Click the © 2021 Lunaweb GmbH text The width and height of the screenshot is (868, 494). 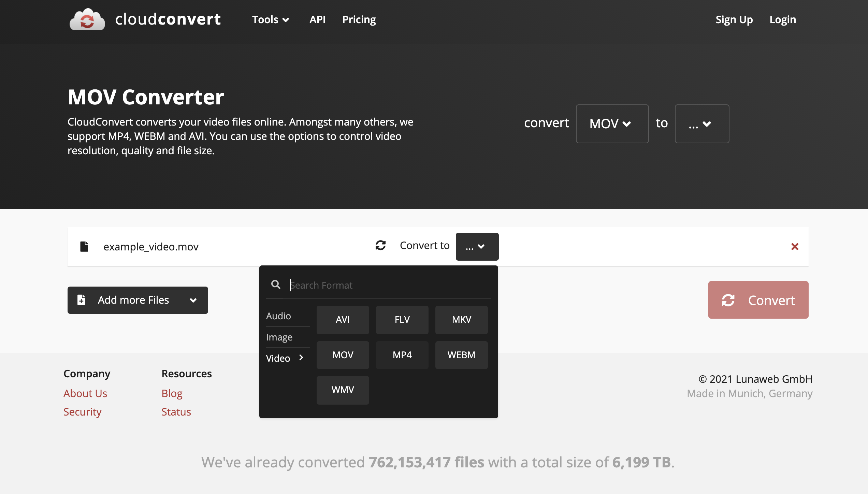pos(755,379)
